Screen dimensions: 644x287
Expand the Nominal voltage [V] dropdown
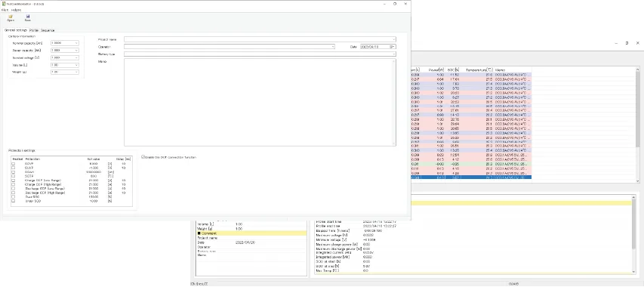click(76, 57)
